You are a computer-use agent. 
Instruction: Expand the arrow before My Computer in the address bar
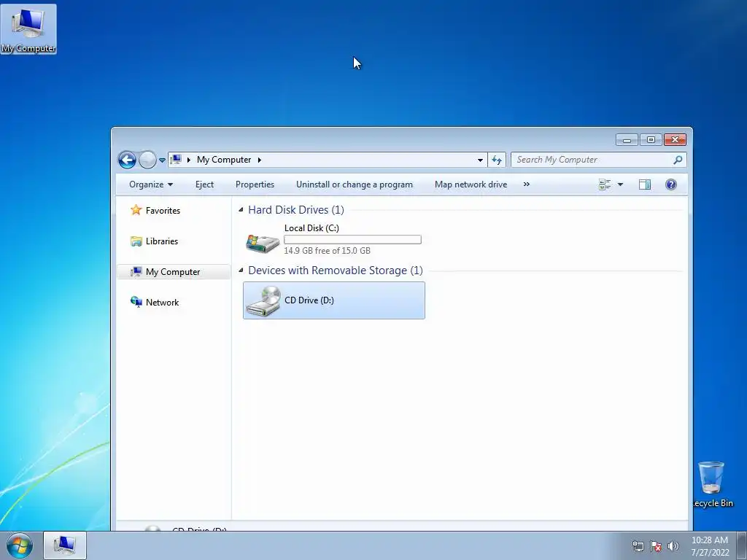189,160
